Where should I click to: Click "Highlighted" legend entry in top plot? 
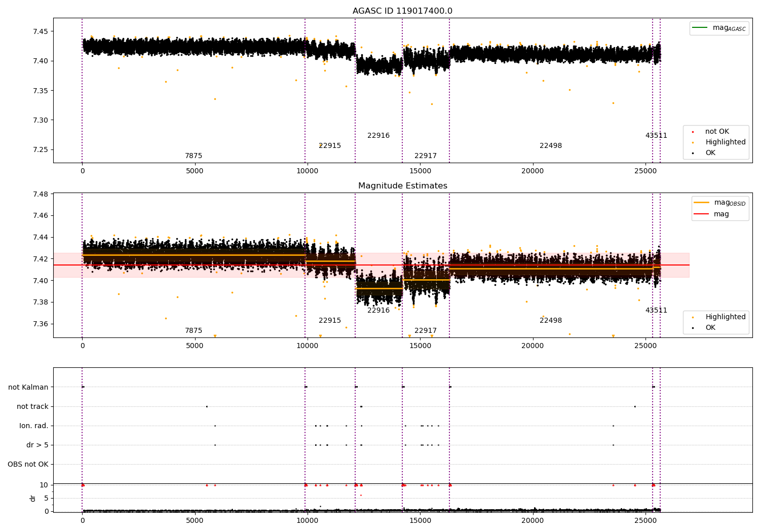point(726,142)
